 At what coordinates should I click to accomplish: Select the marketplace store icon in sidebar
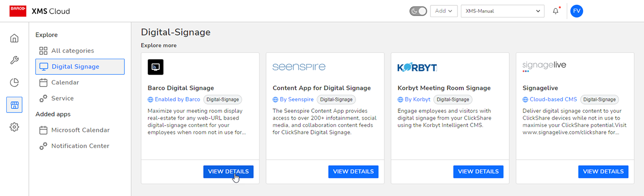pyautogui.click(x=14, y=105)
